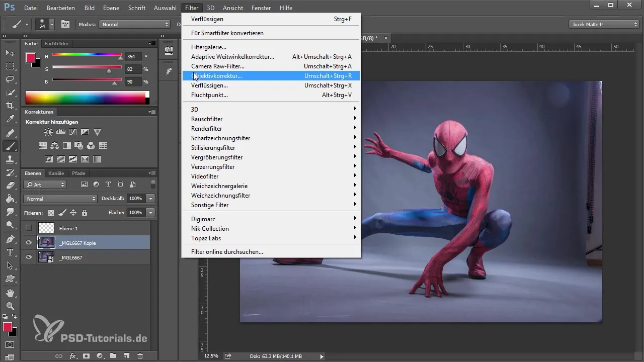The width and height of the screenshot is (644, 362).
Task: Switch to the Kanäle tab
Action: [56, 173]
